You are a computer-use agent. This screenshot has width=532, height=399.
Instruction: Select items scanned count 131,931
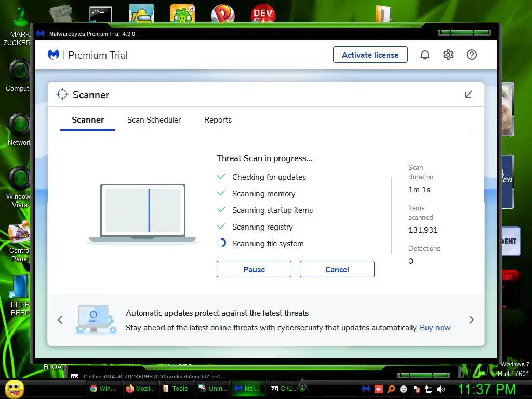[x=423, y=230]
